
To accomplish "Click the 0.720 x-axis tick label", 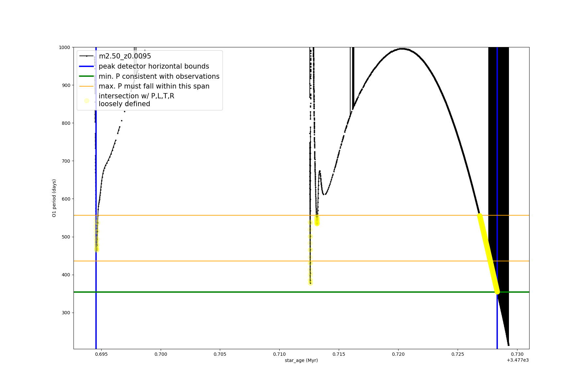I will click(398, 354).
